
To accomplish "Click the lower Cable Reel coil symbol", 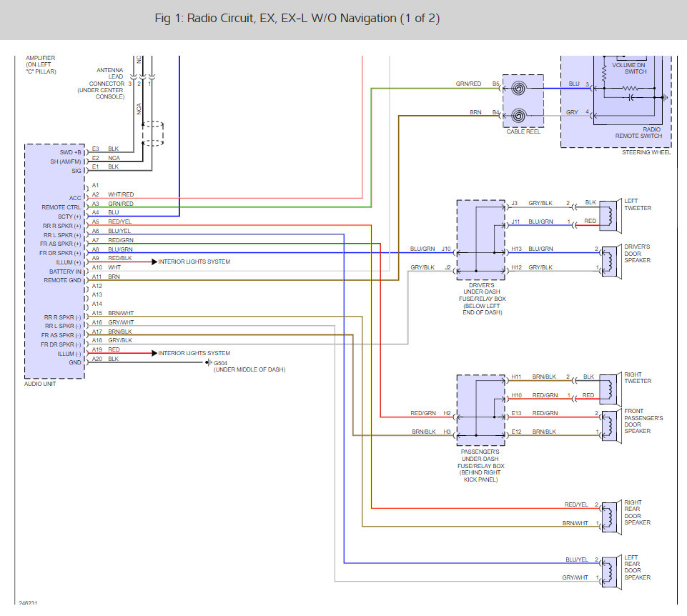I will pyautogui.click(x=518, y=116).
